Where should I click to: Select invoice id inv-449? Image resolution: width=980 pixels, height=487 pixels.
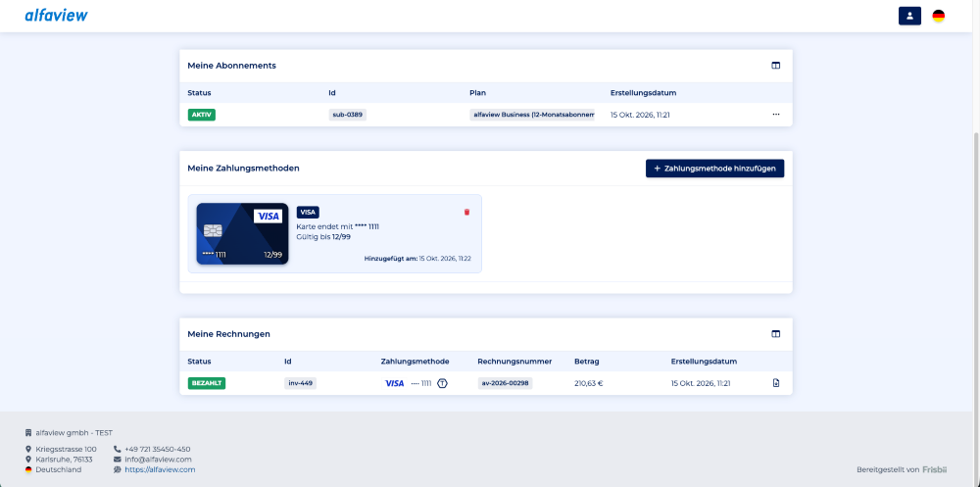(x=300, y=383)
